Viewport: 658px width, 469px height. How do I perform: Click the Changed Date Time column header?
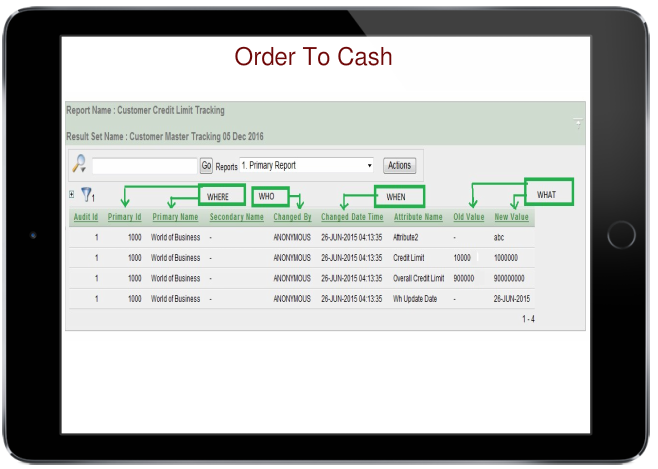click(x=352, y=217)
